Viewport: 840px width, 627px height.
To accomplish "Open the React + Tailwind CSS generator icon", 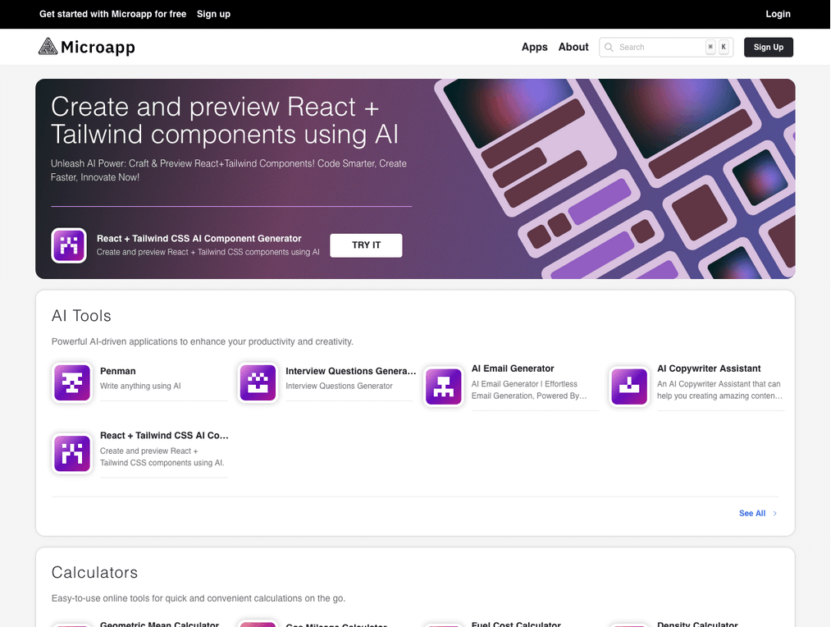I will point(72,453).
